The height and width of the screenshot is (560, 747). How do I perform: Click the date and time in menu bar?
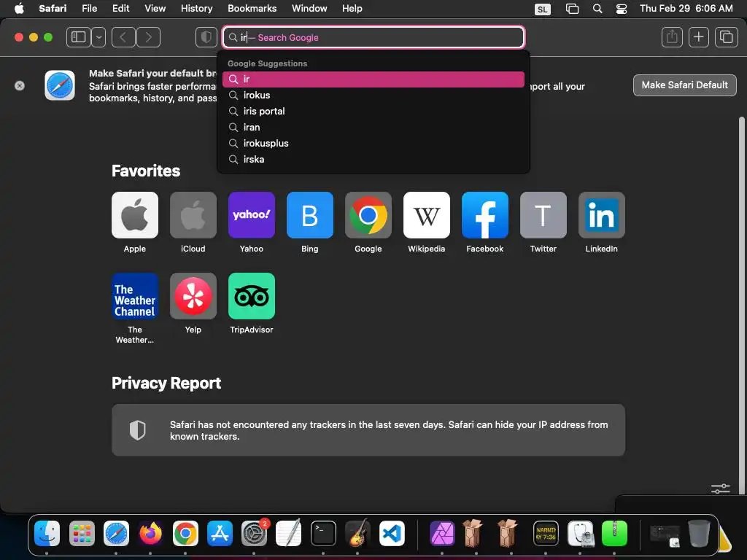click(x=686, y=9)
